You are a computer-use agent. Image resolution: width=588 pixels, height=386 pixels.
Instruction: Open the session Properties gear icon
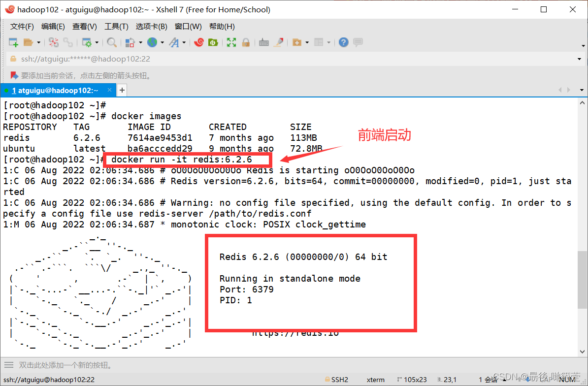(x=87, y=42)
